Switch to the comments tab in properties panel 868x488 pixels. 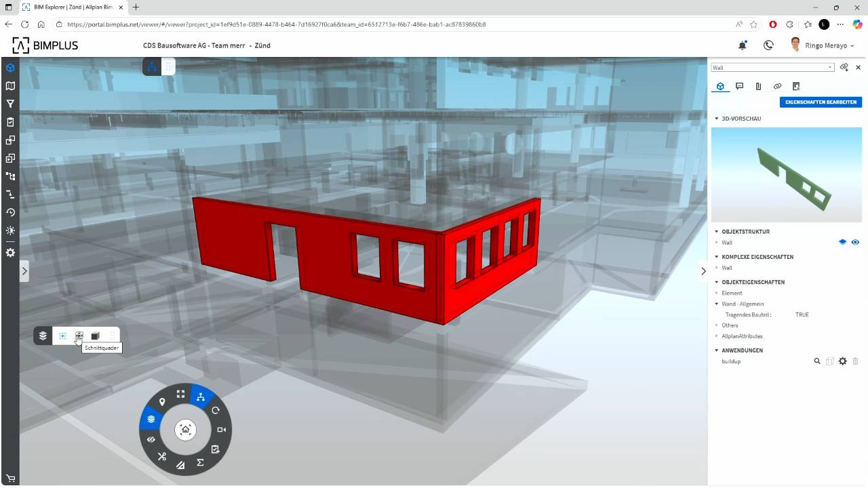click(x=739, y=86)
